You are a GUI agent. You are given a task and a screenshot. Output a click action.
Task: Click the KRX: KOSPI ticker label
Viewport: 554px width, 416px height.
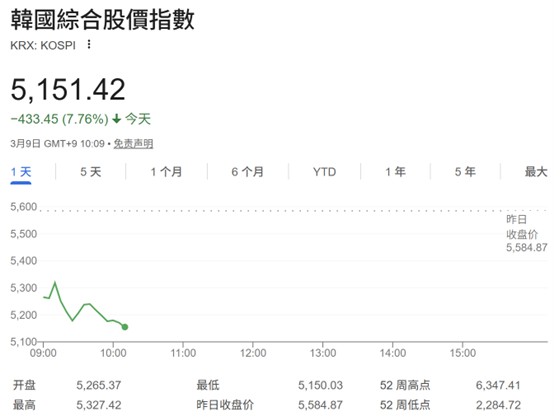43,45
